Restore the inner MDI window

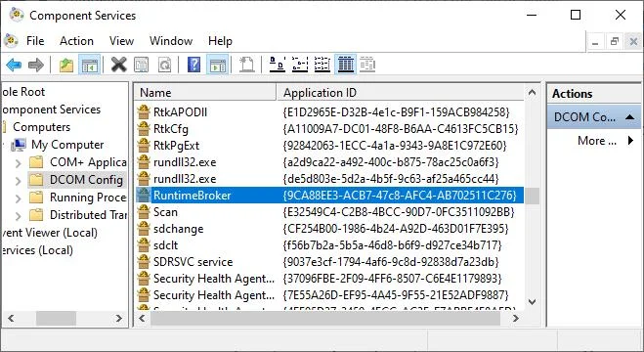615,41
